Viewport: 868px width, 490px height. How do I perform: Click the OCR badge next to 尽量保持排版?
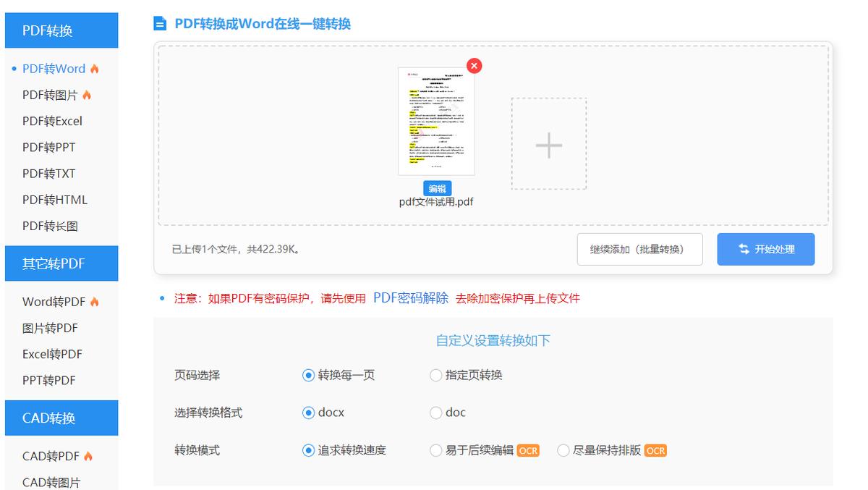click(x=655, y=450)
